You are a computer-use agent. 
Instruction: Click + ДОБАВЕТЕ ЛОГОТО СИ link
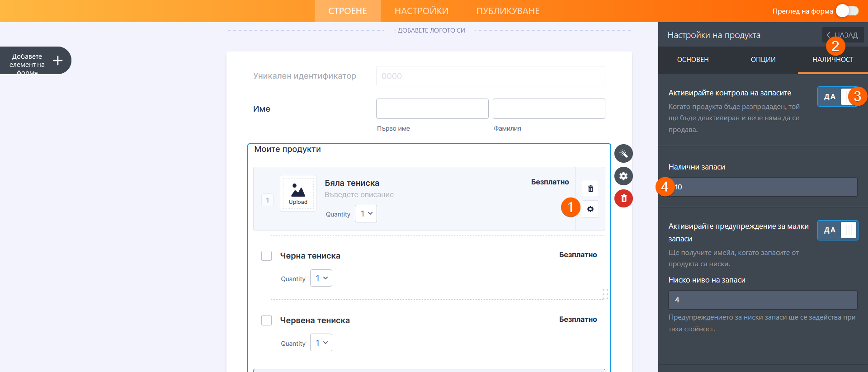pos(429,30)
